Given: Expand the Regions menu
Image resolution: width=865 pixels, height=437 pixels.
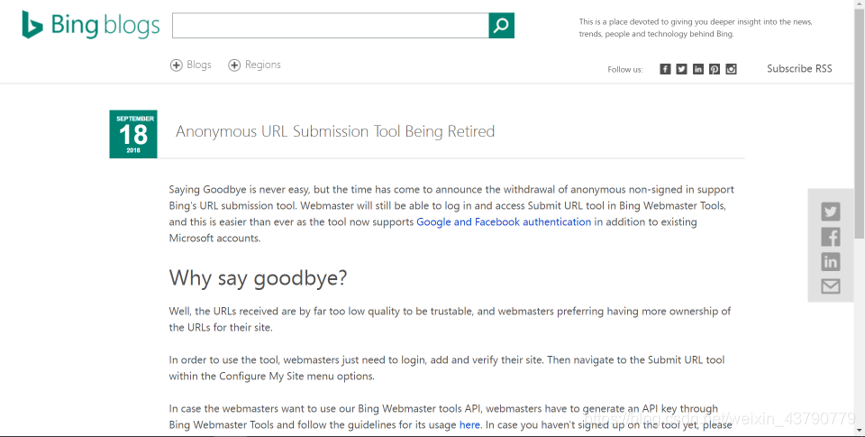Looking at the screenshot, I should click(x=254, y=65).
